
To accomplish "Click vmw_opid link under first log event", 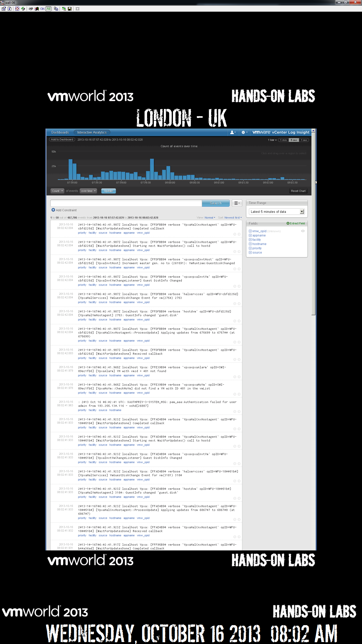I will point(143,233).
